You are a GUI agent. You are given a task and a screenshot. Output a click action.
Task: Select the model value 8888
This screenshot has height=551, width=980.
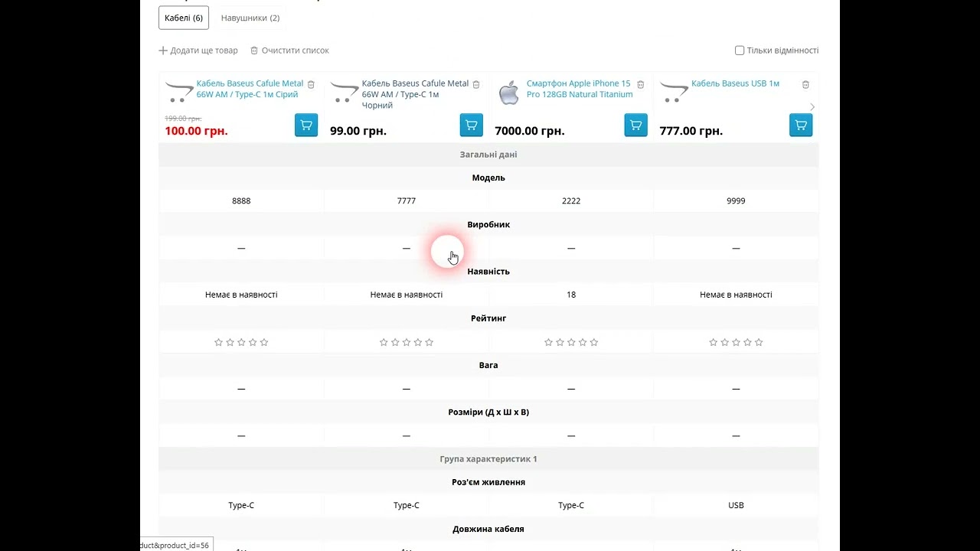click(241, 201)
